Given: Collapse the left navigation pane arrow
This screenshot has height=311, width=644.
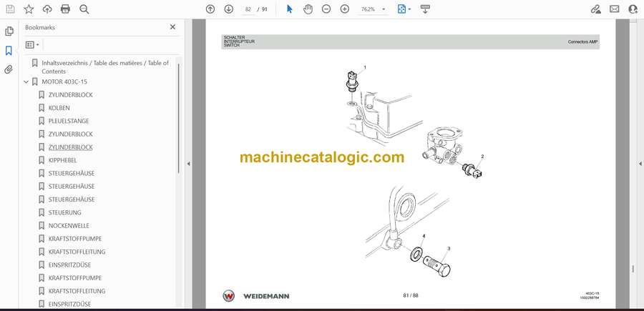Looking at the screenshot, I should [x=188, y=164].
